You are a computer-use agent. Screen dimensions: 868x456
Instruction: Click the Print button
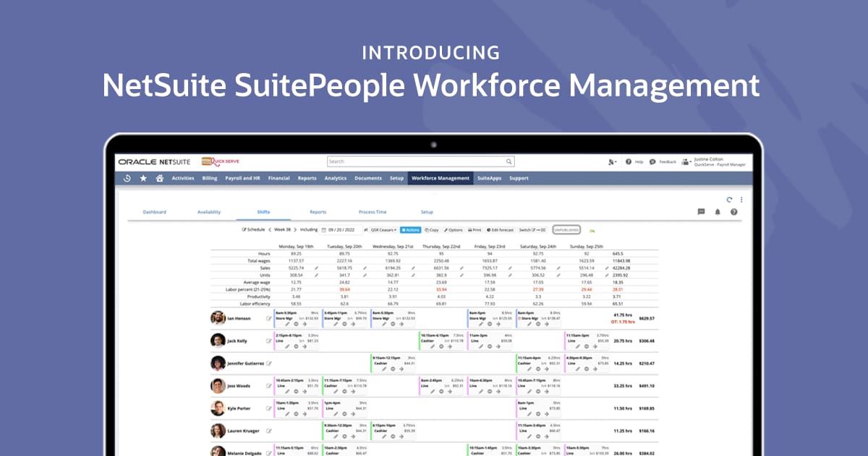tap(475, 230)
